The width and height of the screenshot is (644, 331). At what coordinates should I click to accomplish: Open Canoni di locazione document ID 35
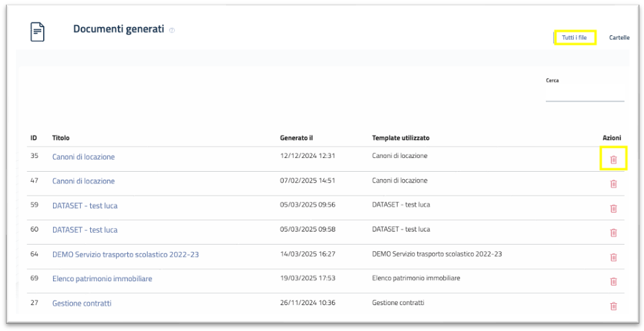[83, 157]
